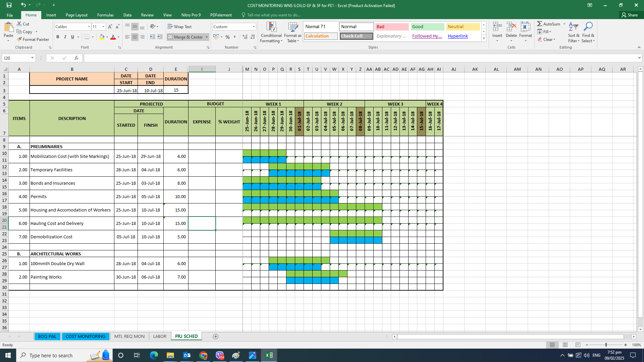Screen dimensions: 644x362
Task: Expand the Custom number format dropdown
Action: [254, 26]
